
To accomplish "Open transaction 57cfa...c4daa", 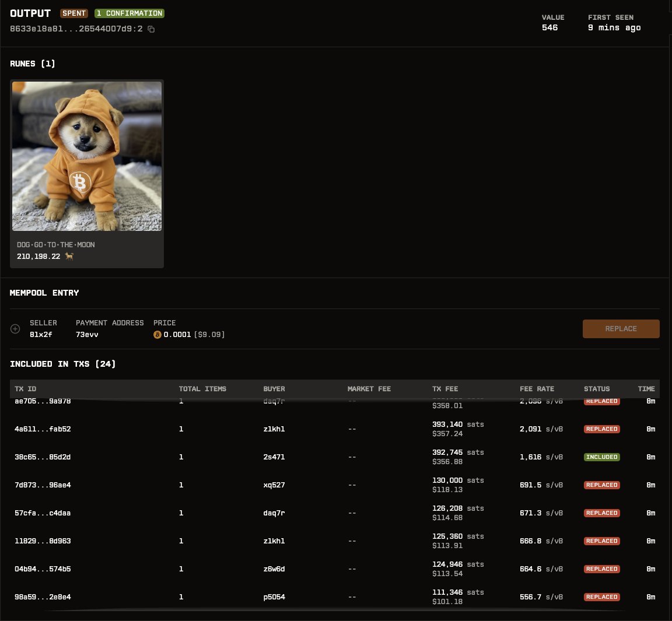I will [x=43, y=513].
